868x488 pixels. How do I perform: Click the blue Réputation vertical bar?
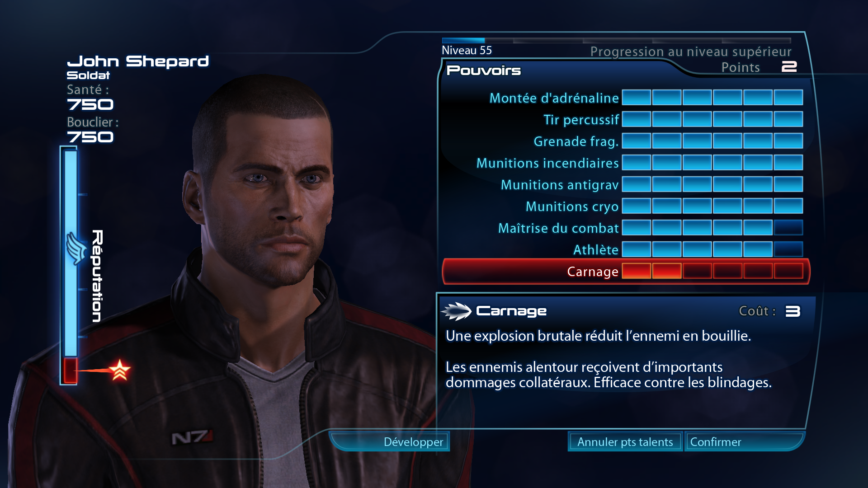tap(71, 253)
